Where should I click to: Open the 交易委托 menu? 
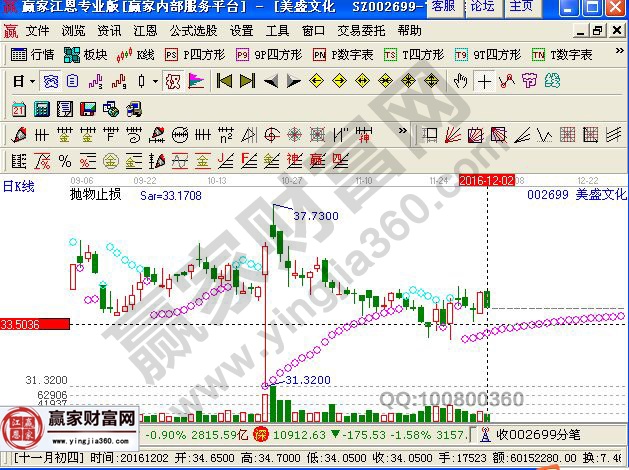click(x=362, y=31)
